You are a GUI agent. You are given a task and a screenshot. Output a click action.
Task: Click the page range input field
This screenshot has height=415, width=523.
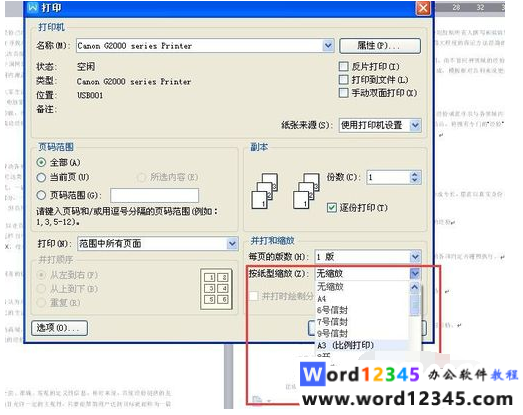click(154, 195)
